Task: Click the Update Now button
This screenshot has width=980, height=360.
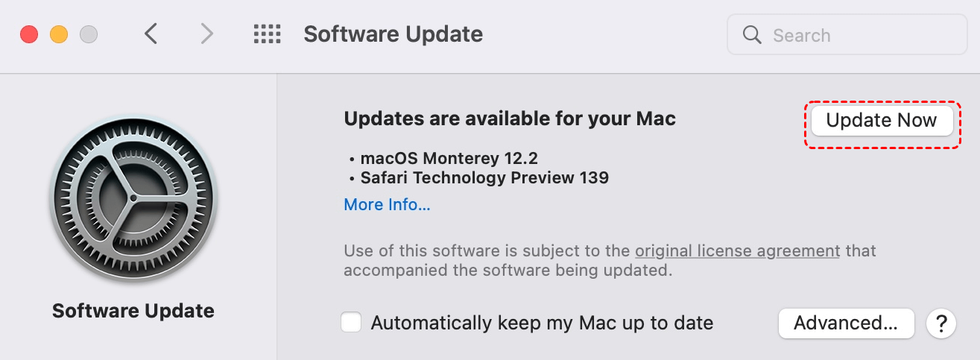Action: 882,121
